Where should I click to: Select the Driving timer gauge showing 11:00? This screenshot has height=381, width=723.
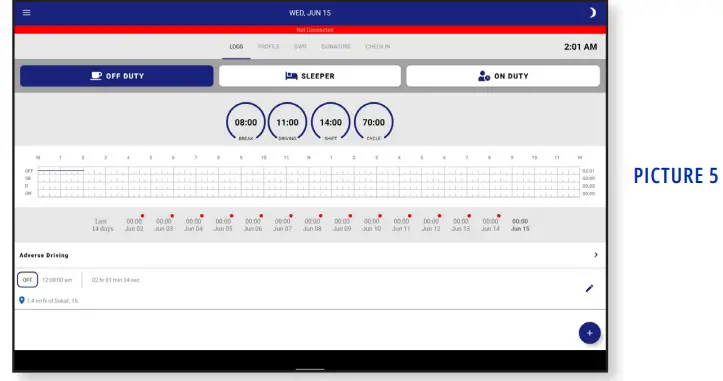tap(287, 122)
